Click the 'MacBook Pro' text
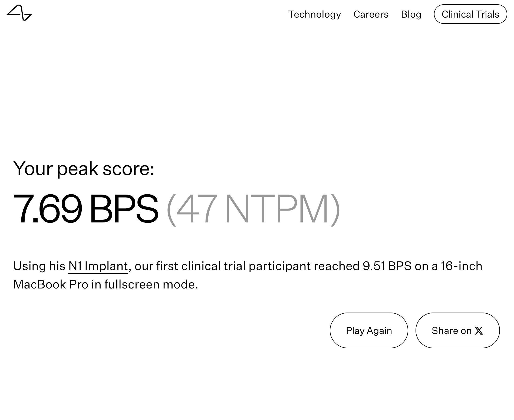 [51, 284]
